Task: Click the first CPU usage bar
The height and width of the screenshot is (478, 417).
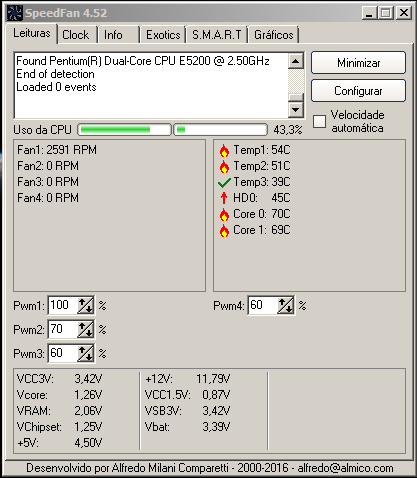Action: (124, 130)
